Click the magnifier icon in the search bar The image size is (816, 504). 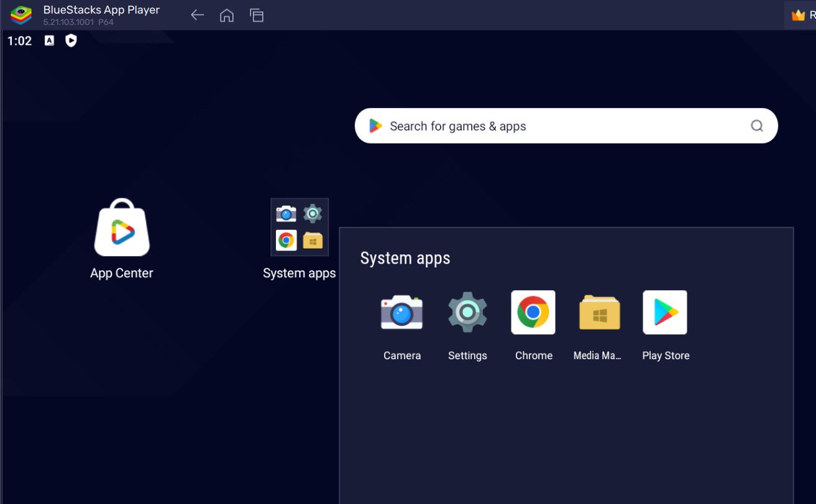pyautogui.click(x=756, y=126)
